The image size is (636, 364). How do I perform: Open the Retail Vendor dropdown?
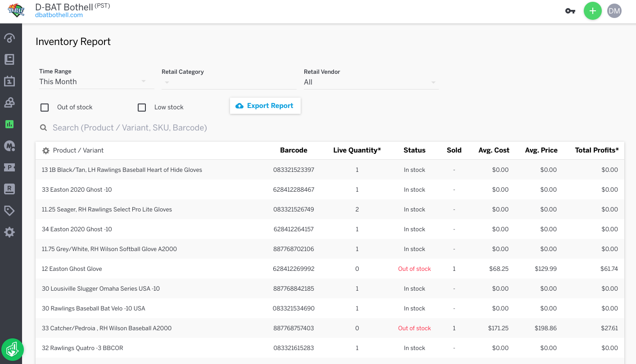[x=371, y=82]
